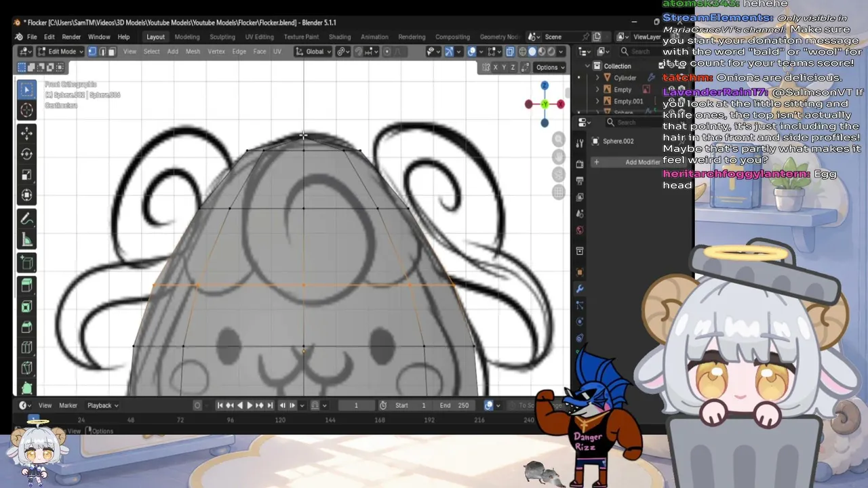The image size is (868, 488).
Task: Expand the Empty object in outliner
Action: click(x=597, y=89)
